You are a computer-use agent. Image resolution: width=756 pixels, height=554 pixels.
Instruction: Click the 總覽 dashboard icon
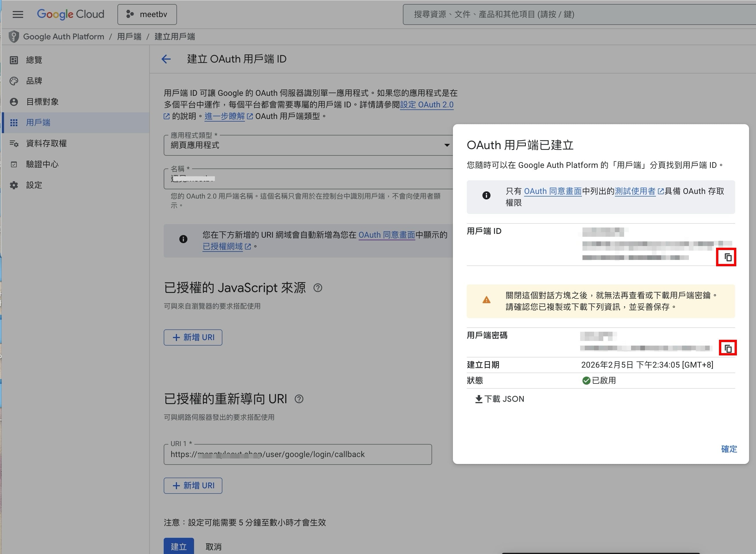pyautogui.click(x=14, y=60)
